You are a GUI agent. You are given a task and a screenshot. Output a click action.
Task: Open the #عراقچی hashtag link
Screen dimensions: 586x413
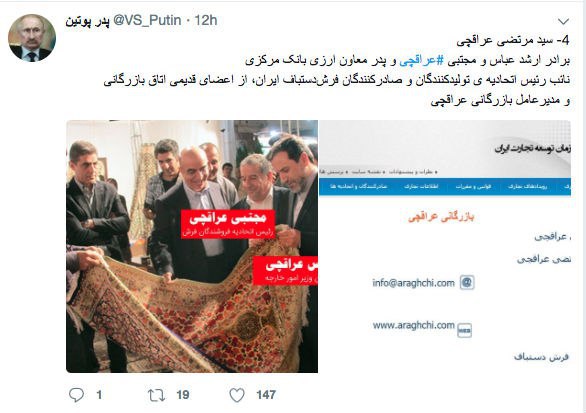point(421,60)
